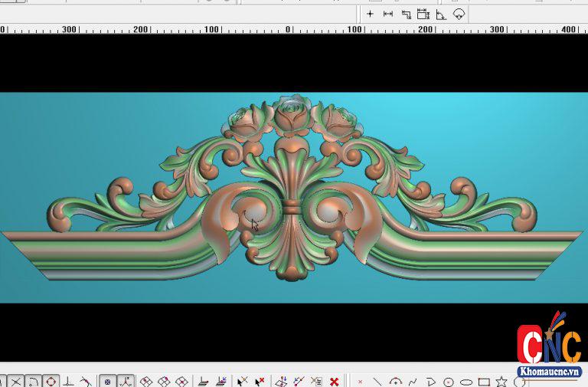Choose the angle dimension tool
Screen dimensions: 588x387
click(441, 14)
